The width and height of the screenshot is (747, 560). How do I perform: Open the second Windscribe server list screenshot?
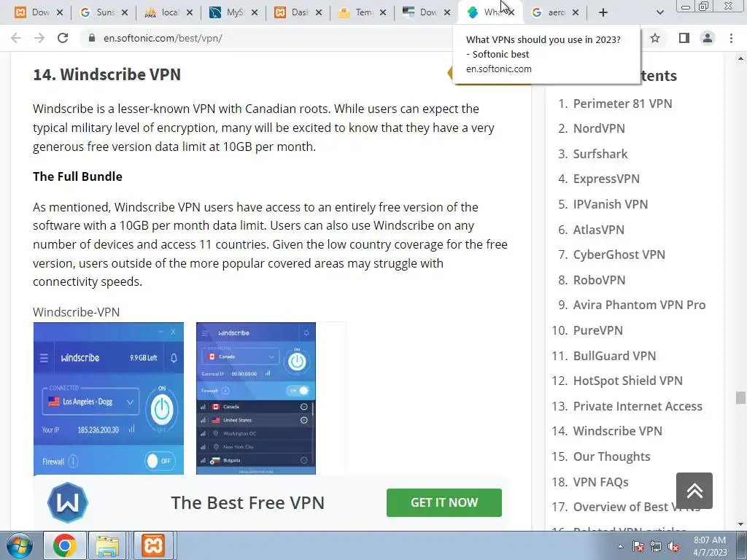[x=256, y=399]
